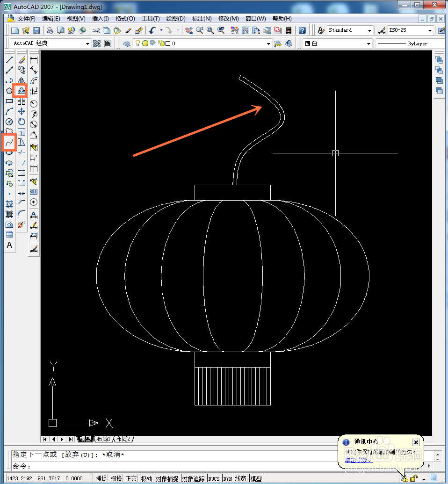
Task: Open the 绘图(D) menu
Action: pyautogui.click(x=176, y=19)
